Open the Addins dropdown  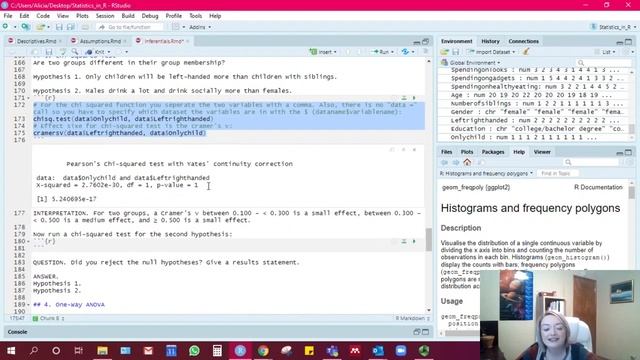pos(200,27)
